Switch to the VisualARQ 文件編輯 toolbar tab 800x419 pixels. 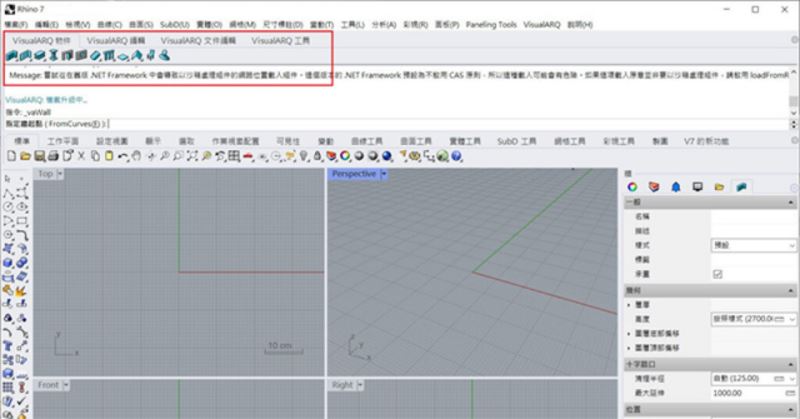click(x=198, y=40)
